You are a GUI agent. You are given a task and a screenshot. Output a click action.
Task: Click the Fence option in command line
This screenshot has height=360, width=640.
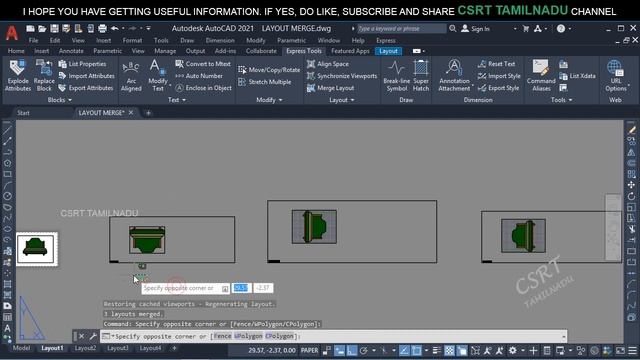click(x=222, y=336)
